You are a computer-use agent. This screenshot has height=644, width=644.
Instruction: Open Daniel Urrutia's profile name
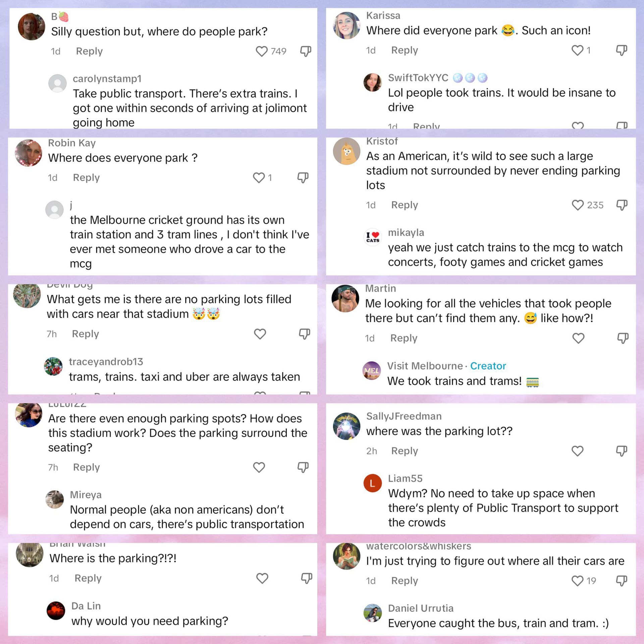pos(421,608)
